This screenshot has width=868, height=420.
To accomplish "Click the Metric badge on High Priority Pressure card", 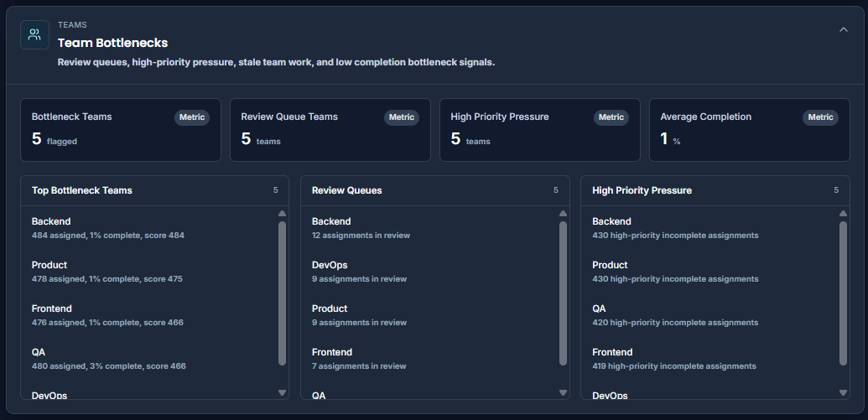I will (x=611, y=117).
